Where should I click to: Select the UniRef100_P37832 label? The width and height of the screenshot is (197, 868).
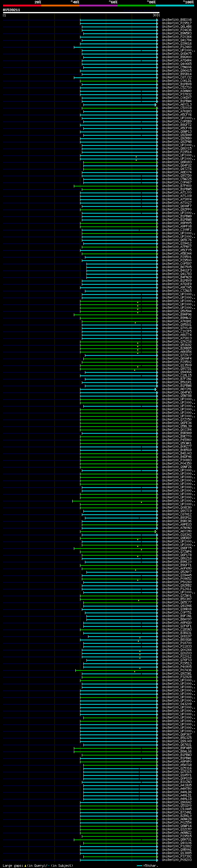click(x=177, y=94)
